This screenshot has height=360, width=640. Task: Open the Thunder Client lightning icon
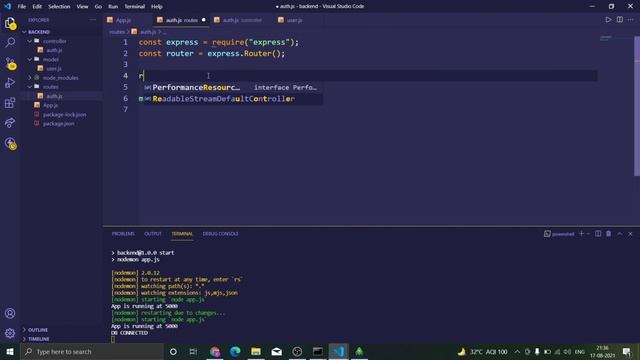[x=10, y=143]
